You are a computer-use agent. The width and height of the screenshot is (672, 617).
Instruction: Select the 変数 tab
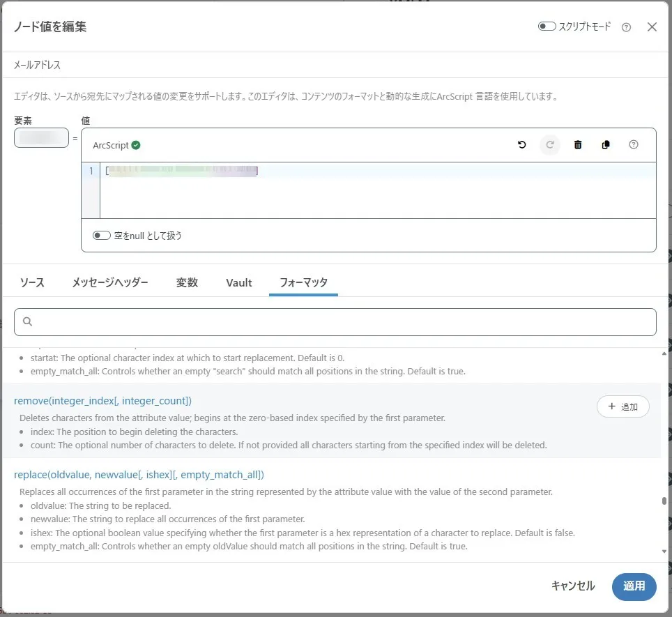point(187,282)
